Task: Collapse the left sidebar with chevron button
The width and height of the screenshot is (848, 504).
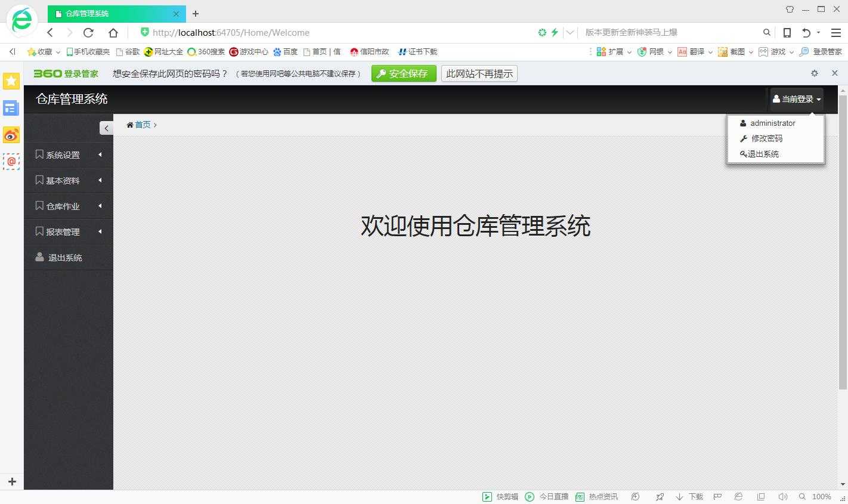Action: (x=106, y=128)
